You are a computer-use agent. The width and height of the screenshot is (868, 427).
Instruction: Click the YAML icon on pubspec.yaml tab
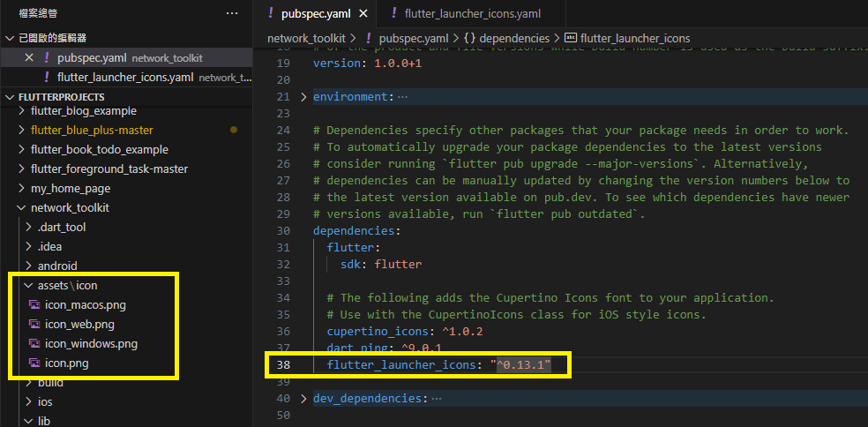click(270, 14)
